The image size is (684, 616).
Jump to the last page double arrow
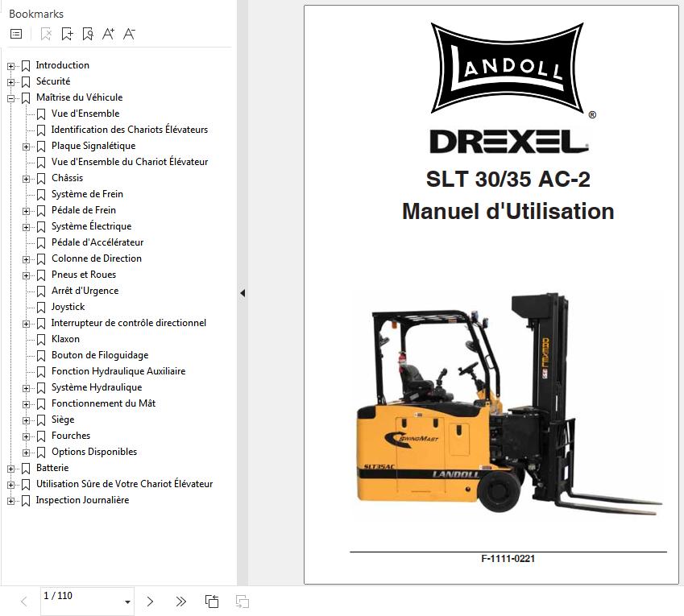[180, 602]
